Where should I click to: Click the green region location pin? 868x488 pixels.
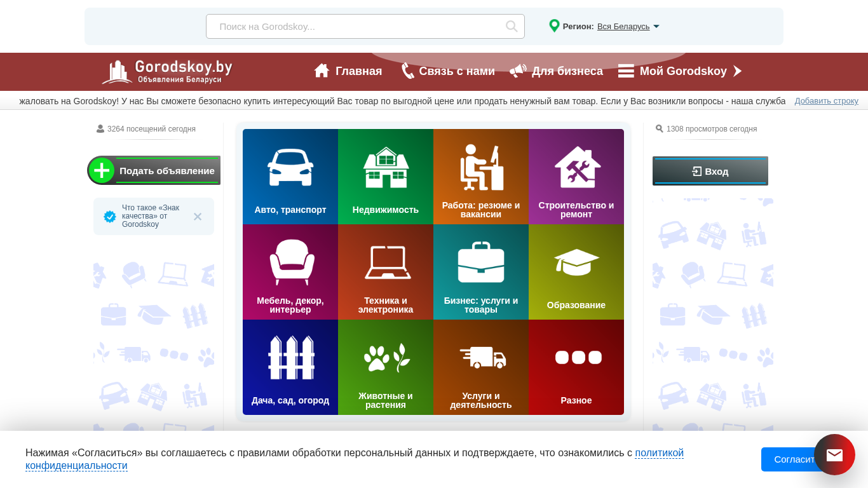(x=554, y=26)
